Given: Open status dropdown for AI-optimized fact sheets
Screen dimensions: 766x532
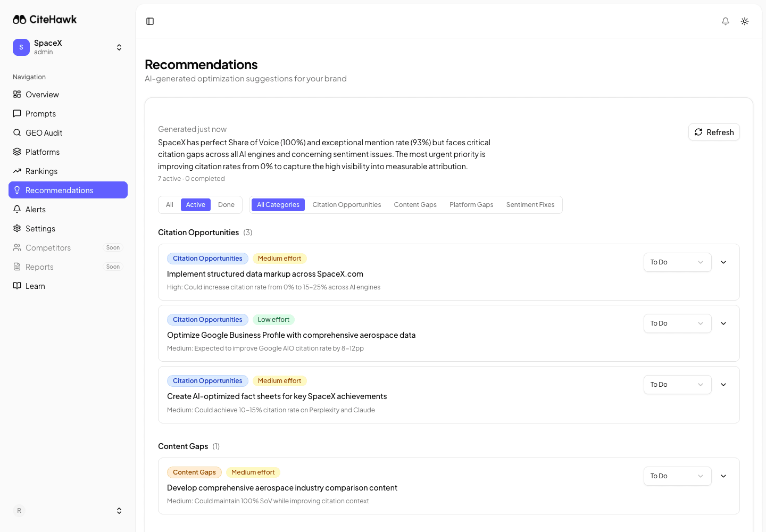Looking at the screenshot, I should [677, 385].
